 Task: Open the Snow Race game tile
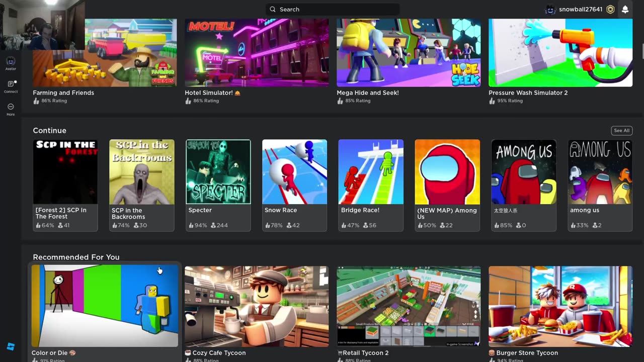click(x=295, y=185)
